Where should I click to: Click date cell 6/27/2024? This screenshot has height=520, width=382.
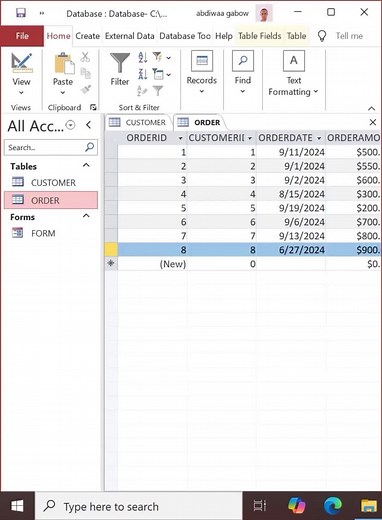point(291,250)
